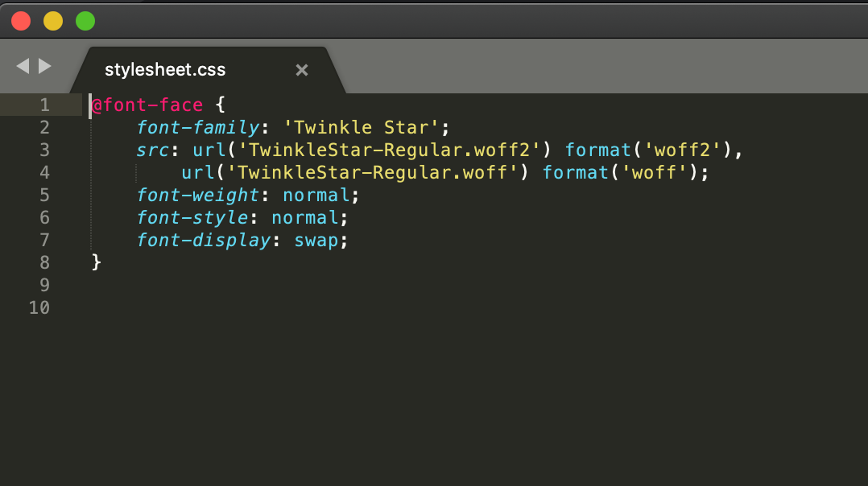Click the green zoom circle

[x=85, y=21]
